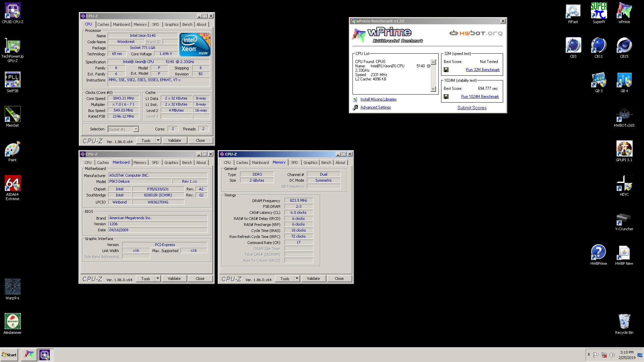Click the volume icon in system tray

[x=612, y=355]
